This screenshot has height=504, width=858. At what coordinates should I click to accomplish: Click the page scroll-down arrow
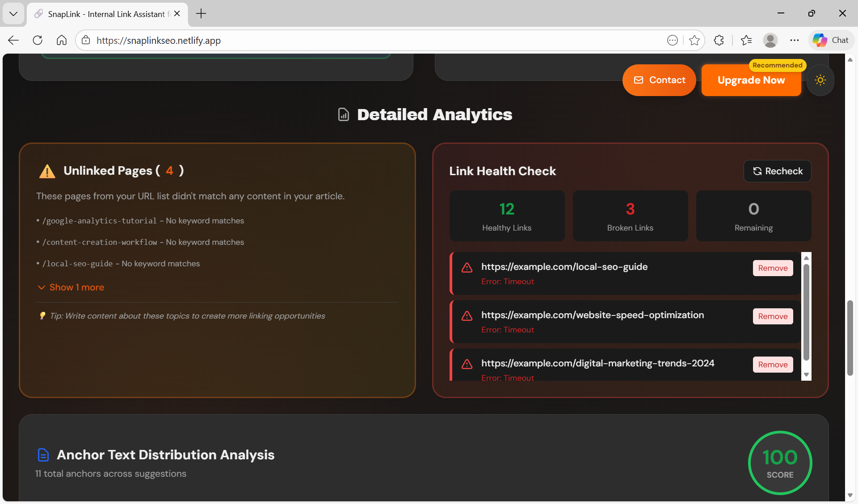click(850, 495)
